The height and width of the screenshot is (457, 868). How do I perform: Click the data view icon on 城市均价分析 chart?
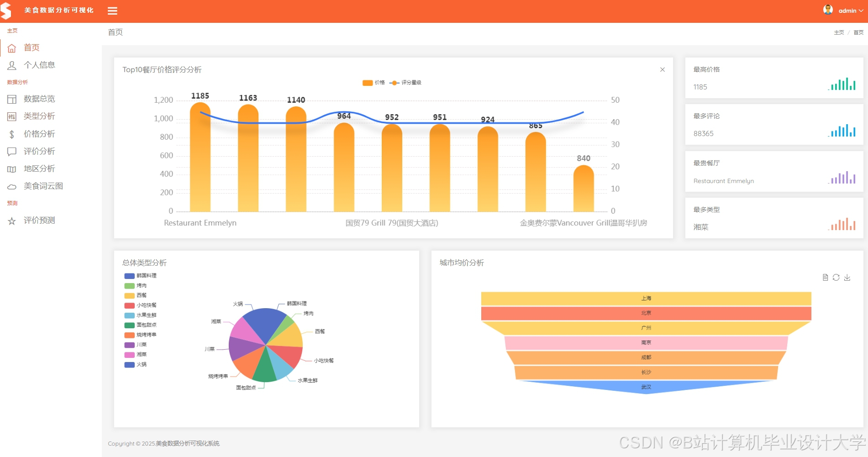click(x=825, y=277)
